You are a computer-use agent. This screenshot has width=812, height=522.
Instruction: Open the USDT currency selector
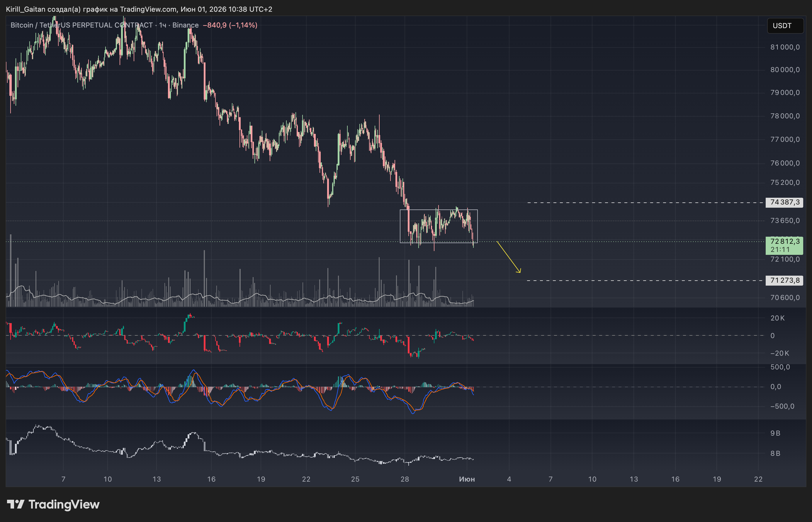coord(785,26)
